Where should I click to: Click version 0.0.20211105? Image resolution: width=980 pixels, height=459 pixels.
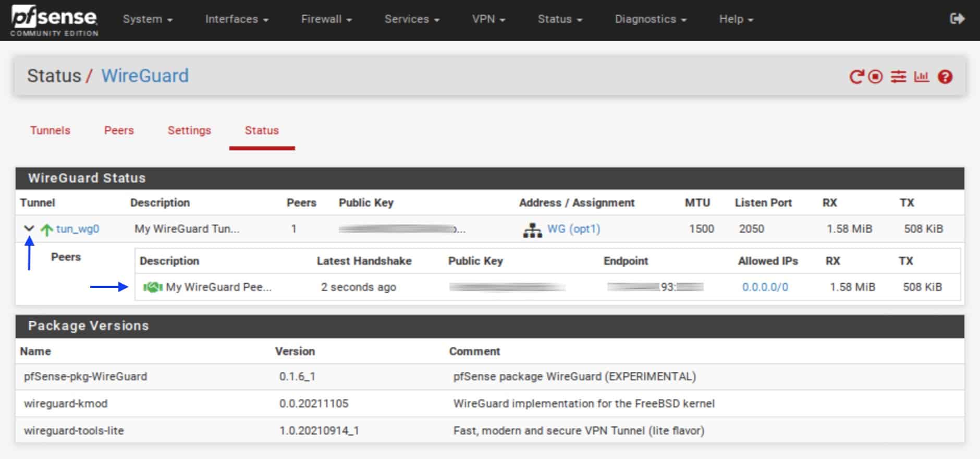point(314,404)
